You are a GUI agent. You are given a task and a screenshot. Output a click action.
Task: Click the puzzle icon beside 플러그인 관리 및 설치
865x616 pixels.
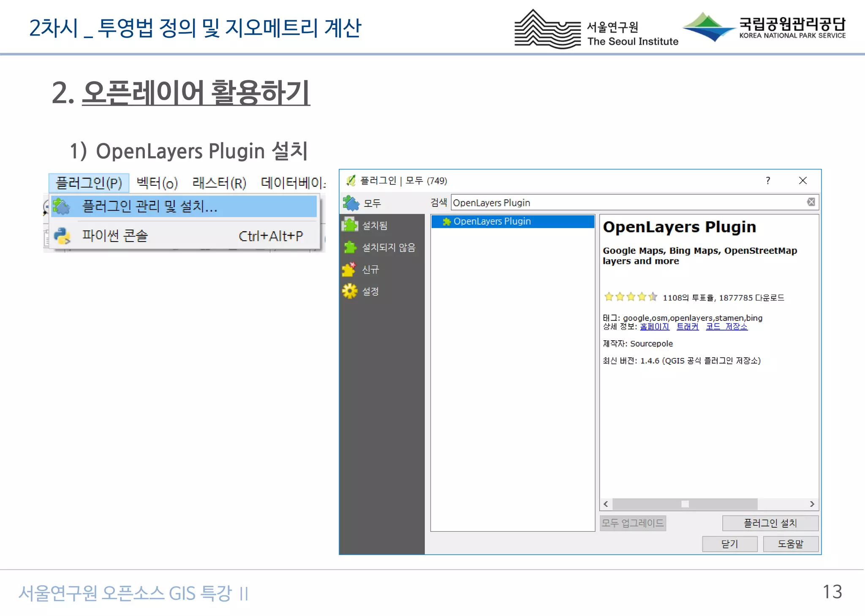(62, 206)
